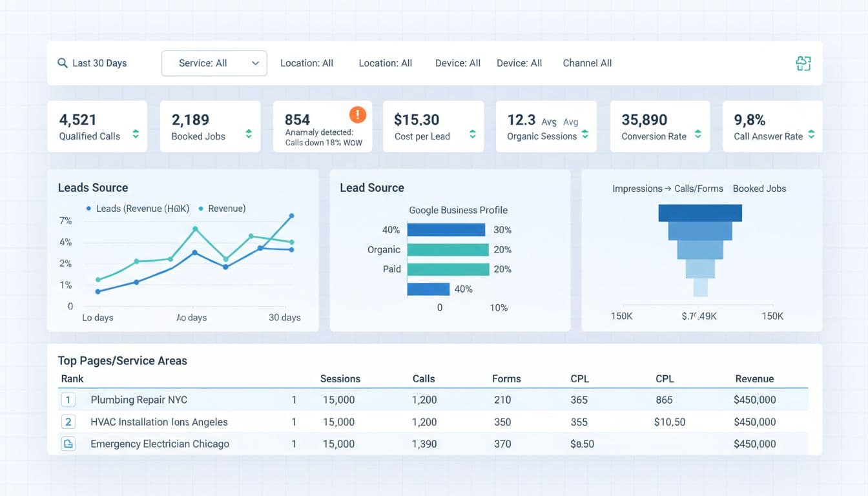The image size is (868, 496).
Task: Click the 30 days axis label
Action: click(285, 318)
